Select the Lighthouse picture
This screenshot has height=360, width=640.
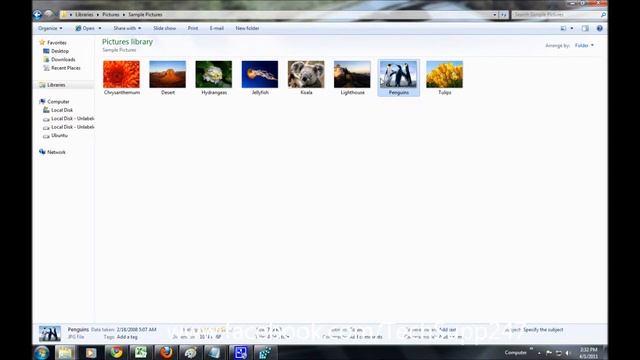(352, 78)
